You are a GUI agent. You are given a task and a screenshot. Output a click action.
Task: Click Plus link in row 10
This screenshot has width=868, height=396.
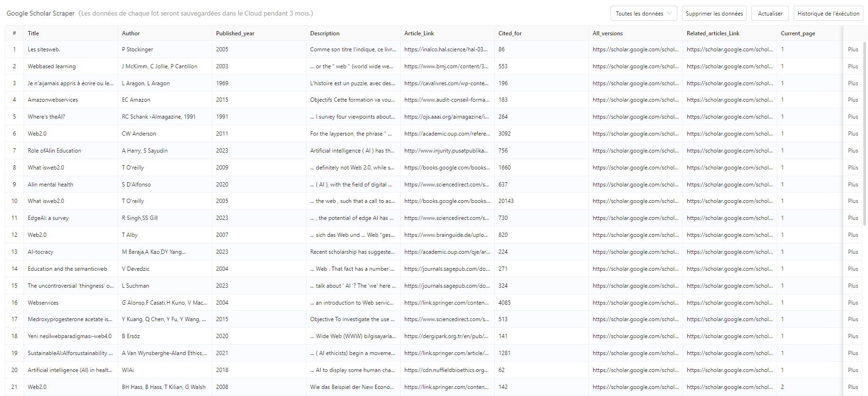(853, 201)
